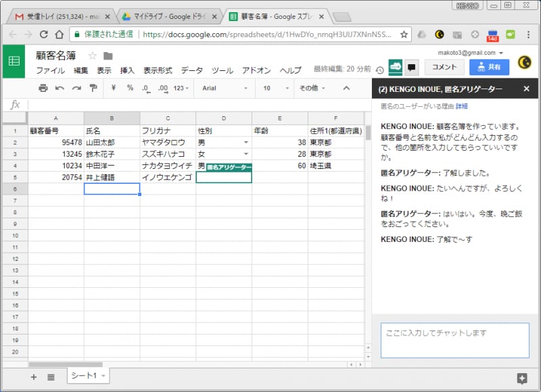Click the print icon in toolbar
541x392 pixels.
pyautogui.click(x=43, y=88)
